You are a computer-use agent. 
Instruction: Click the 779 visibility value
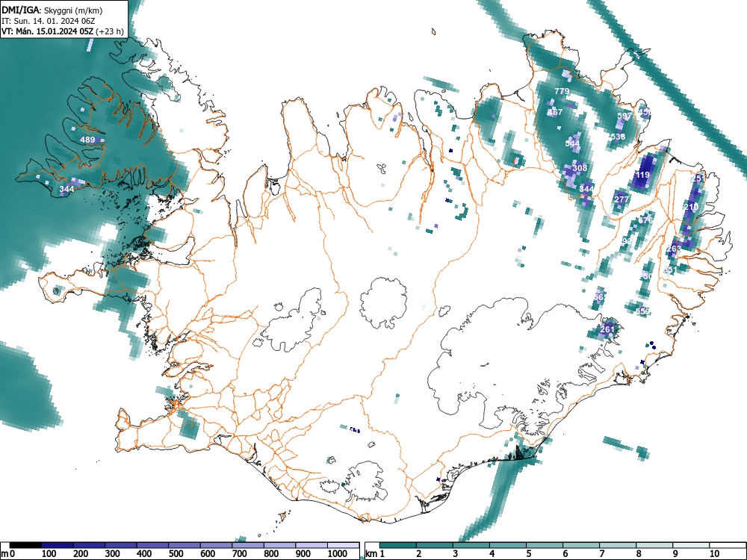(562, 91)
